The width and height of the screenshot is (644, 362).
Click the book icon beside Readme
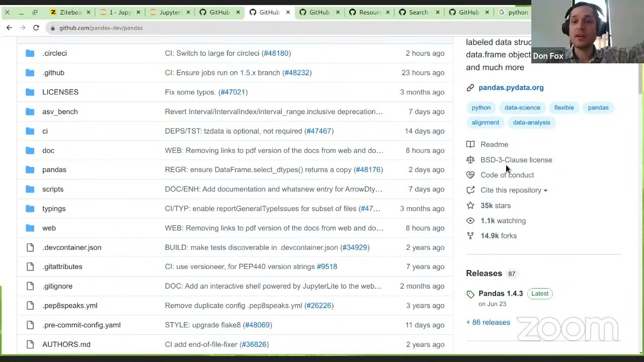coord(470,144)
